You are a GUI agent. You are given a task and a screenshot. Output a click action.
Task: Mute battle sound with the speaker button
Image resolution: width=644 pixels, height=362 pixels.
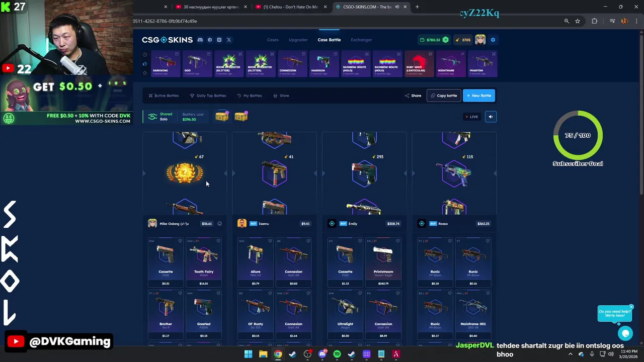pyautogui.click(x=491, y=117)
